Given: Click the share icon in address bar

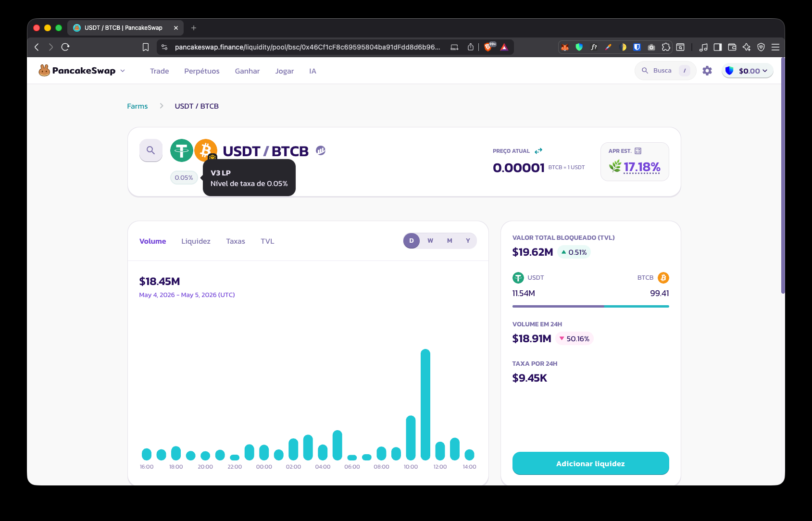Looking at the screenshot, I should [x=471, y=47].
